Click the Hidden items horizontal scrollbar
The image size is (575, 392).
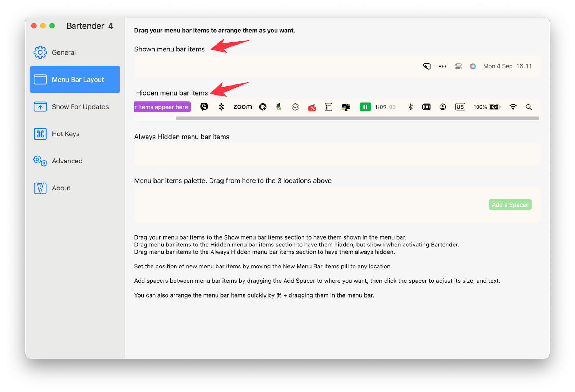pos(358,118)
